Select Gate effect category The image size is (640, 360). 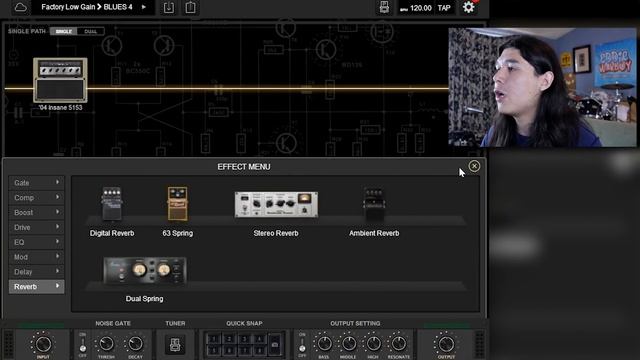pos(36,183)
